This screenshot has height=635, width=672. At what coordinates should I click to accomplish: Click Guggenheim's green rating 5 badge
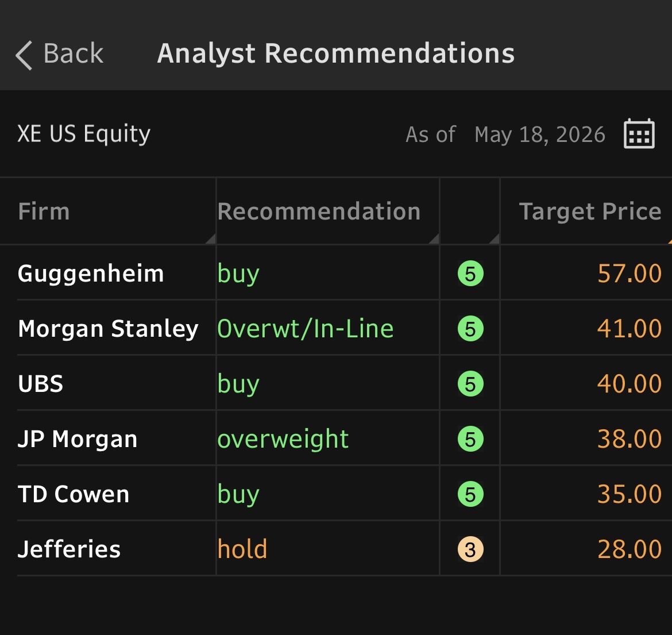470,274
